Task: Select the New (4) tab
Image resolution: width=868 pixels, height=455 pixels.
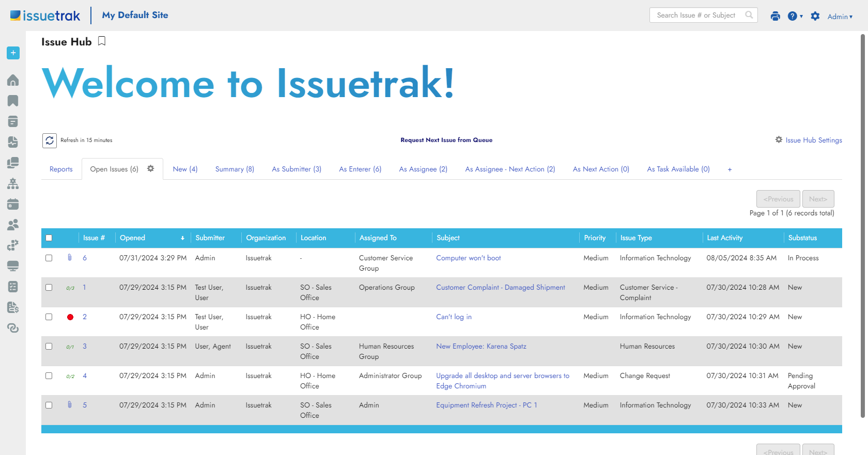Action: pos(185,169)
